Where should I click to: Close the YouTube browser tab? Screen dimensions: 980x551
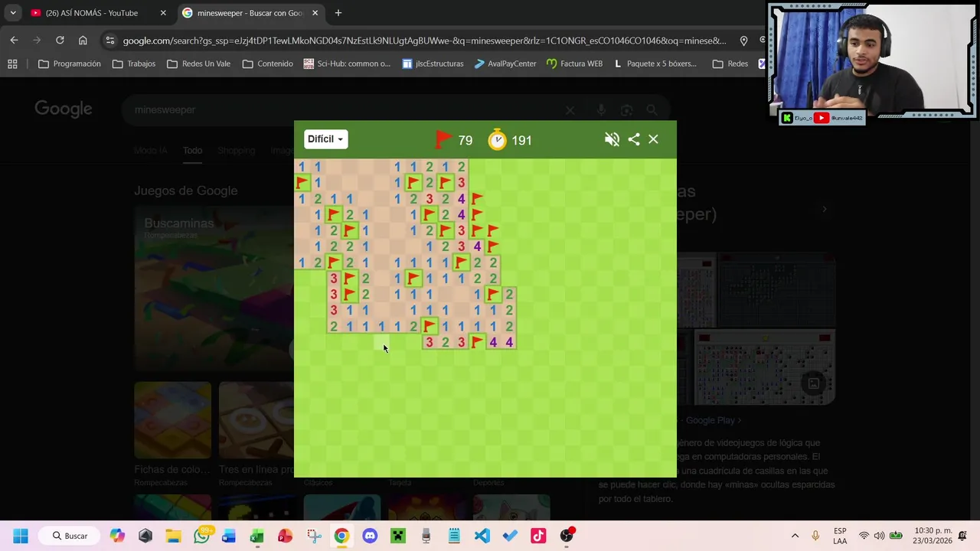pos(163,13)
